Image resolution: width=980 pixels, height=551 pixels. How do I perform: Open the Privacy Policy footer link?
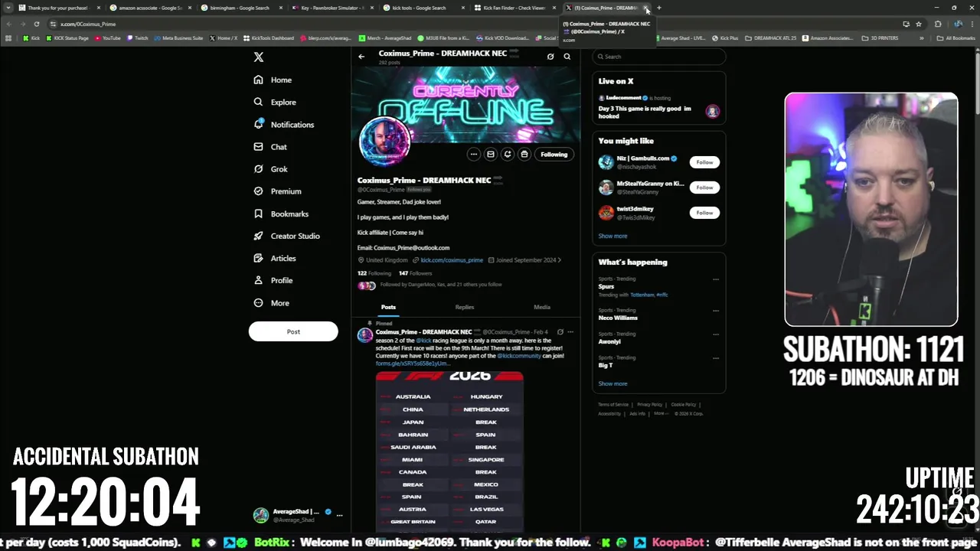coord(649,405)
